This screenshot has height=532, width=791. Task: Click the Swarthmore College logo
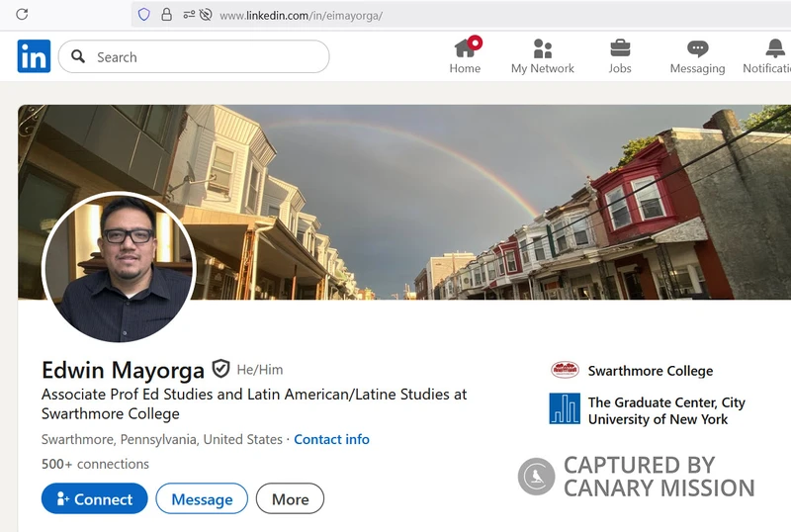pyautogui.click(x=565, y=371)
